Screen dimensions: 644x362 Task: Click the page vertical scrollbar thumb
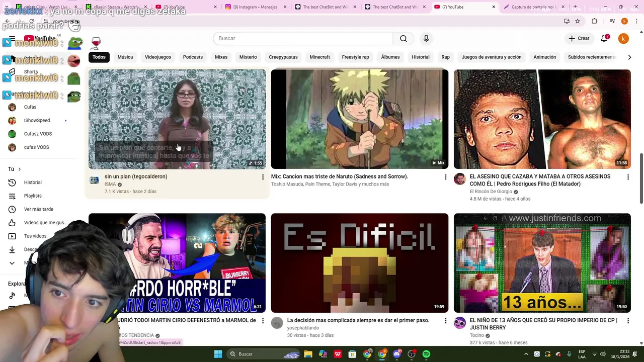pos(641,178)
